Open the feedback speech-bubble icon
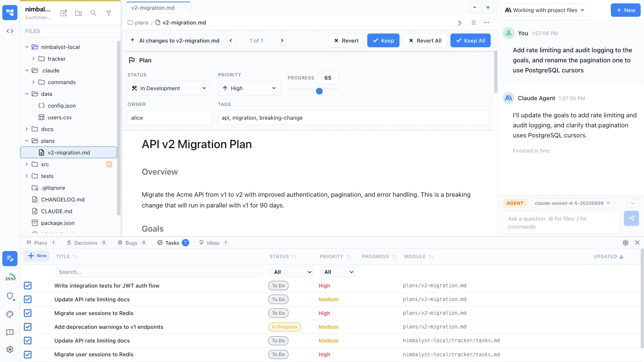 coord(10,332)
